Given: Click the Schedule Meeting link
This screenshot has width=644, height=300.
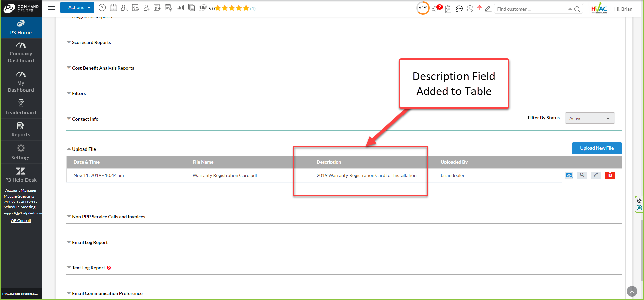Looking at the screenshot, I should pyautogui.click(x=19, y=207).
